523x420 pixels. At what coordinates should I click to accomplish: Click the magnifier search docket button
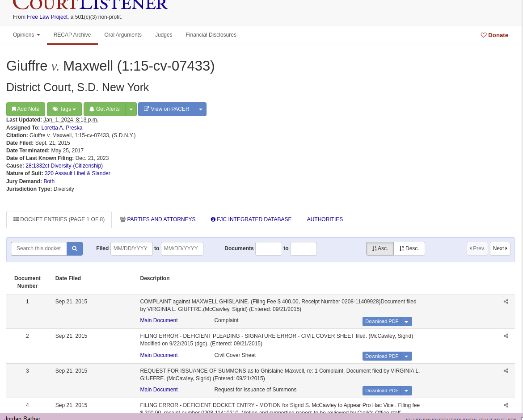[75, 249]
